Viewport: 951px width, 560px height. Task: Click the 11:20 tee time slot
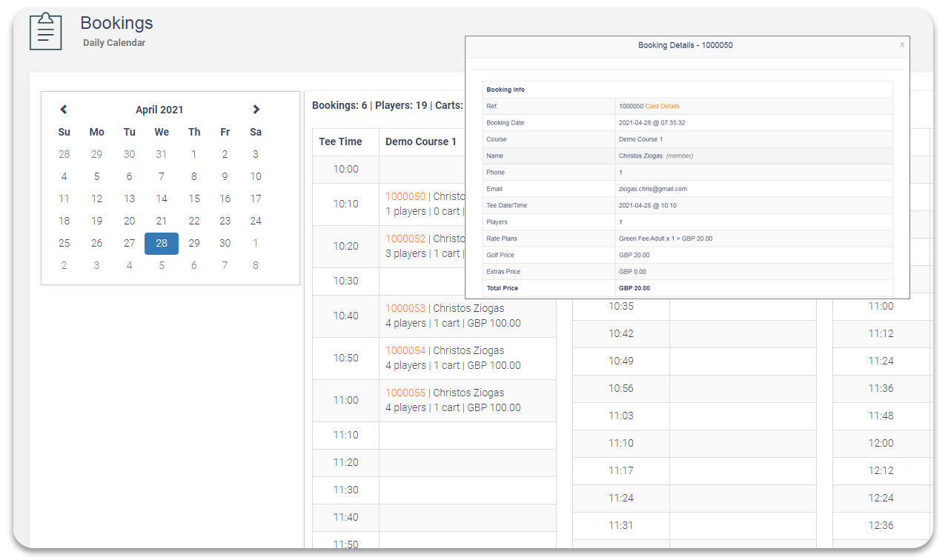click(x=345, y=462)
